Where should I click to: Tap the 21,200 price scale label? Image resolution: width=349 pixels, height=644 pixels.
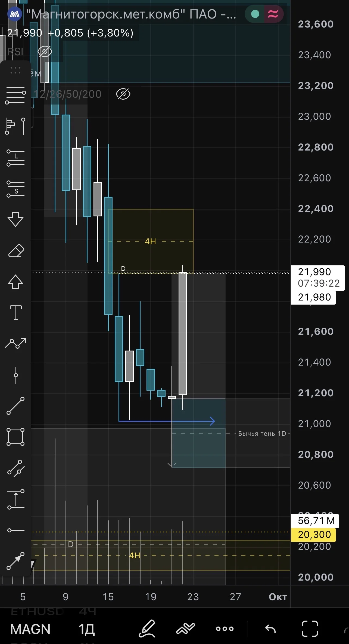pyautogui.click(x=316, y=393)
